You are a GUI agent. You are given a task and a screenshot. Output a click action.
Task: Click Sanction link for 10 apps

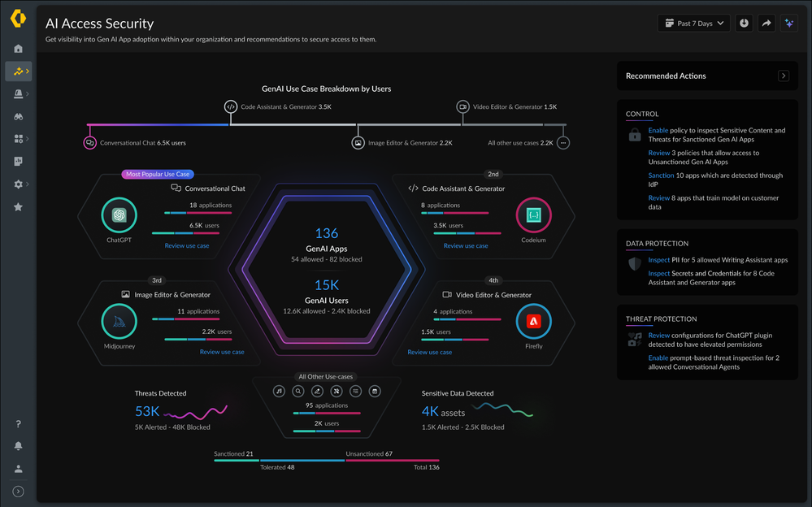(661, 175)
